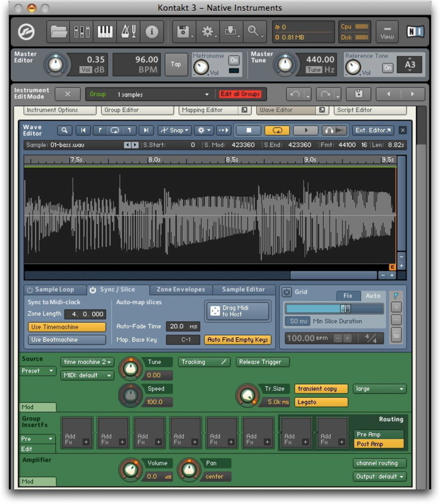The image size is (440, 504).
Task: Zoom to loop region in Wave Editor
Action: coord(115,130)
